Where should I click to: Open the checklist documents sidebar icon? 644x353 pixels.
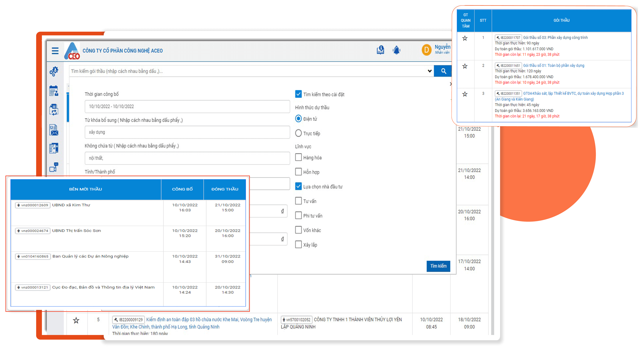click(x=54, y=148)
